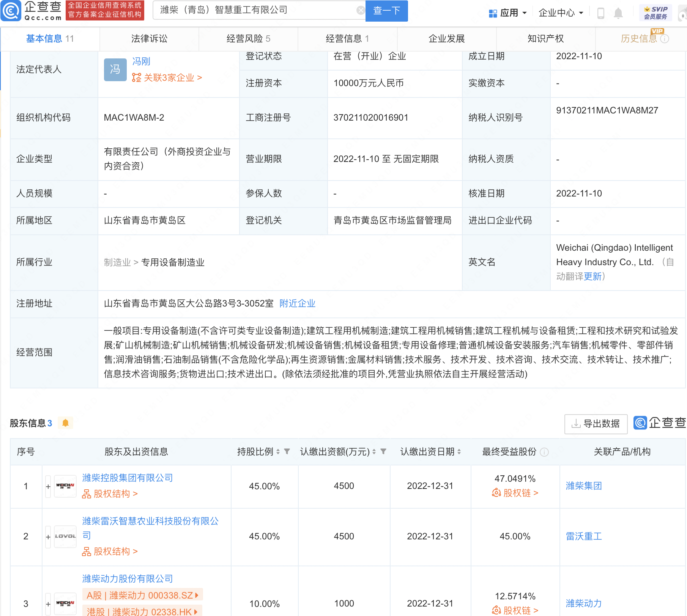Open 潍柴动力 related institution link
The height and width of the screenshot is (616, 687).
coord(584,603)
